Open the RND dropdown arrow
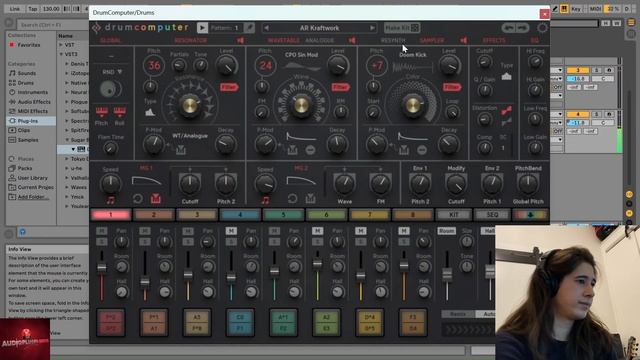Viewport: 640px width, 360px height. coord(120,72)
